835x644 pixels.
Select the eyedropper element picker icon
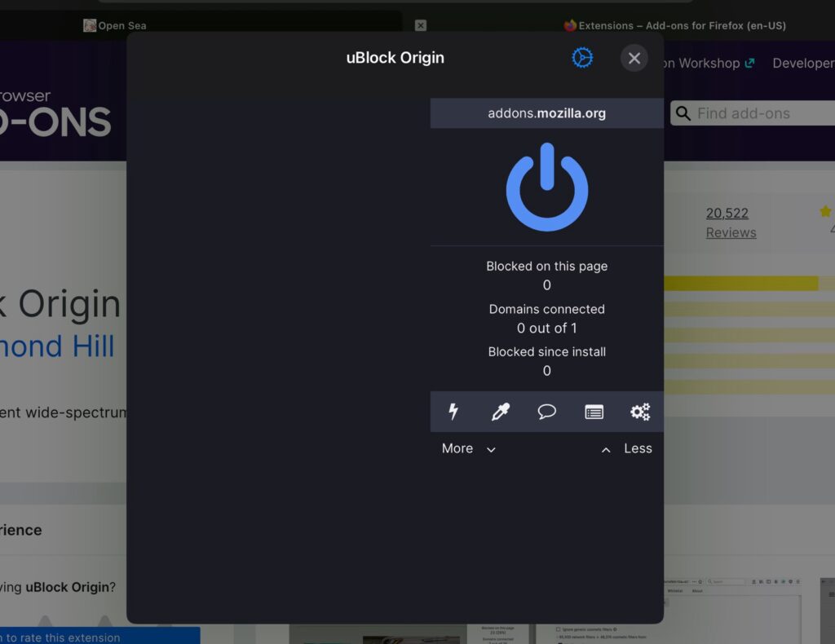coord(500,412)
